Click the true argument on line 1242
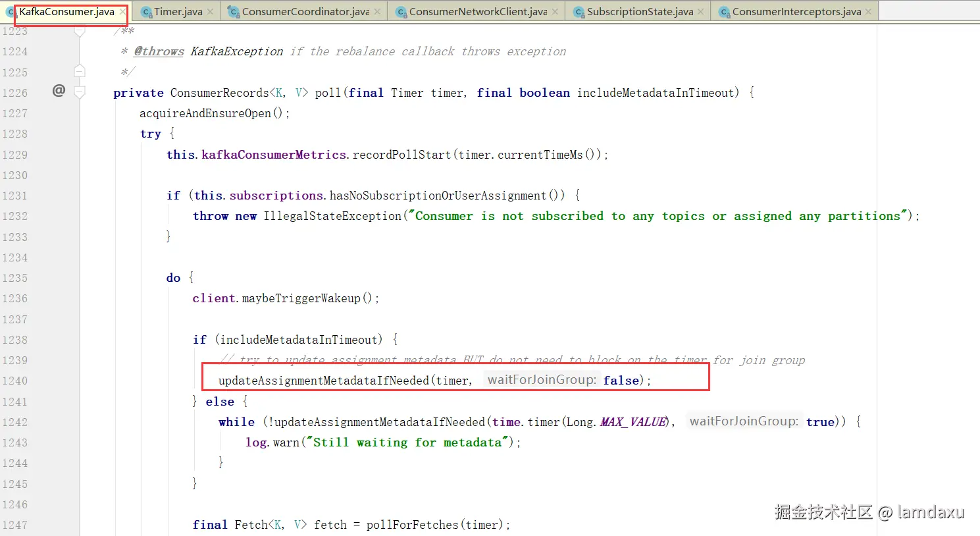 point(820,422)
